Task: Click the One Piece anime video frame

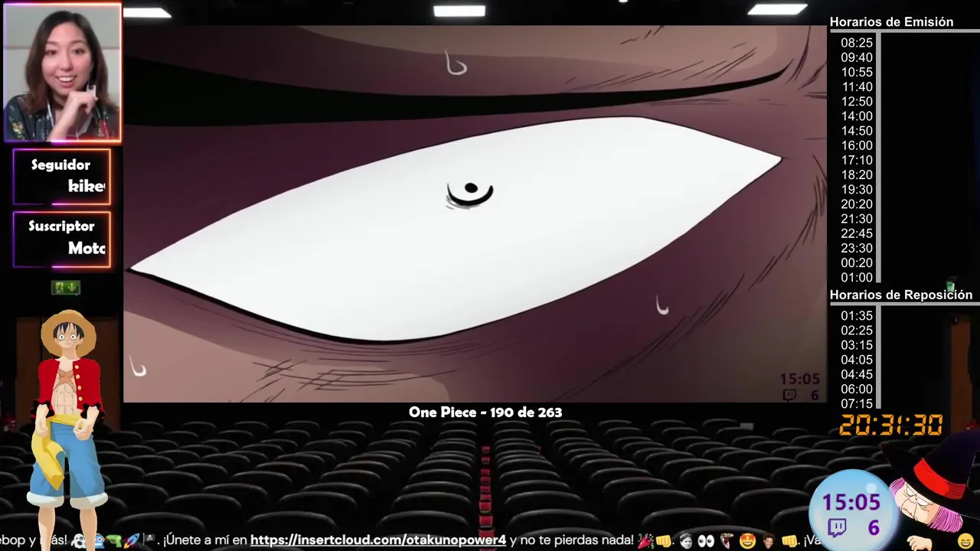Action: pyautogui.click(x=475, y=214)
